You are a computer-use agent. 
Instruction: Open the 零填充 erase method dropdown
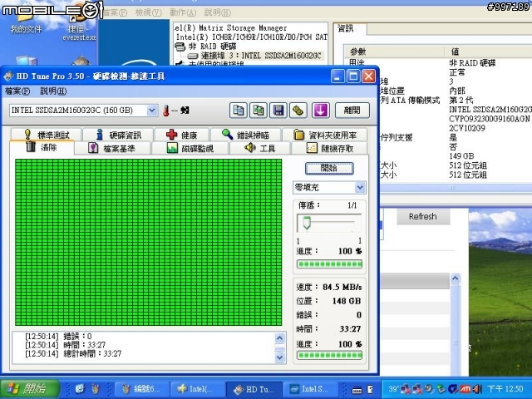click(360, 187)
